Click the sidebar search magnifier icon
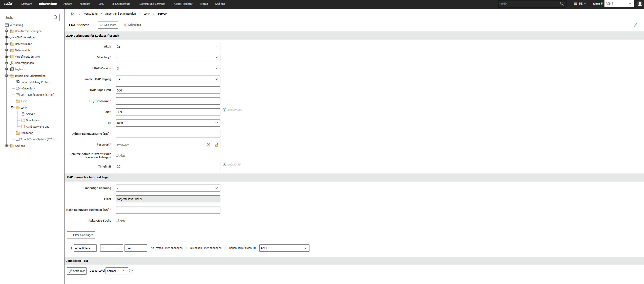Image resolution: width=644 pixels, height=284 pixels. point(55,17)
